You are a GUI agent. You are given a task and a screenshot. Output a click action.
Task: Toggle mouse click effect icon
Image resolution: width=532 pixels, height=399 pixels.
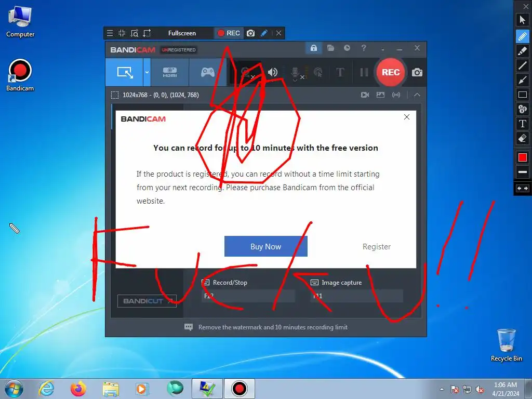[x=318, y=72]
